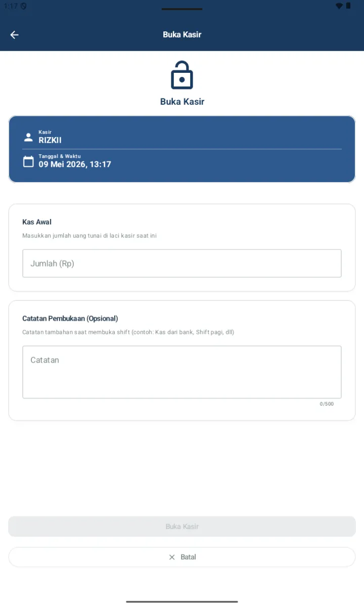Tap the bottom home gesture bar

tap(182, 601)
